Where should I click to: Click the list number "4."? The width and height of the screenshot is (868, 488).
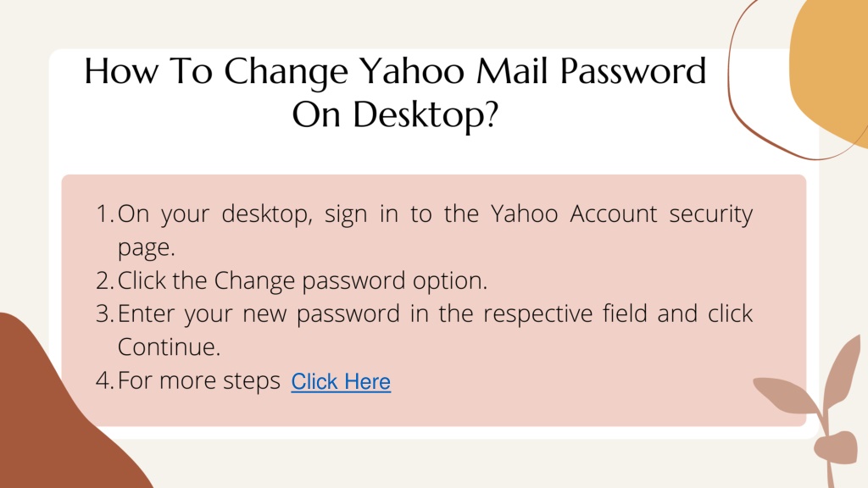[x=105, y=380]
